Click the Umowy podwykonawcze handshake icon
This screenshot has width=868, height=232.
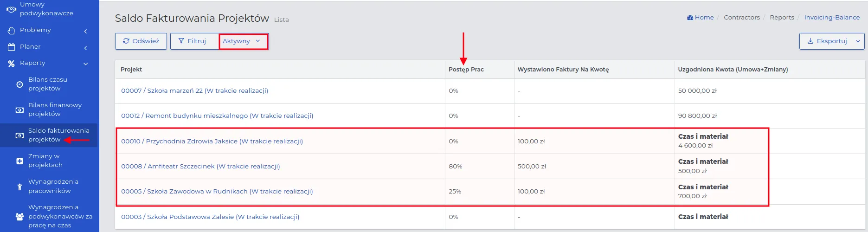[11, 9]
